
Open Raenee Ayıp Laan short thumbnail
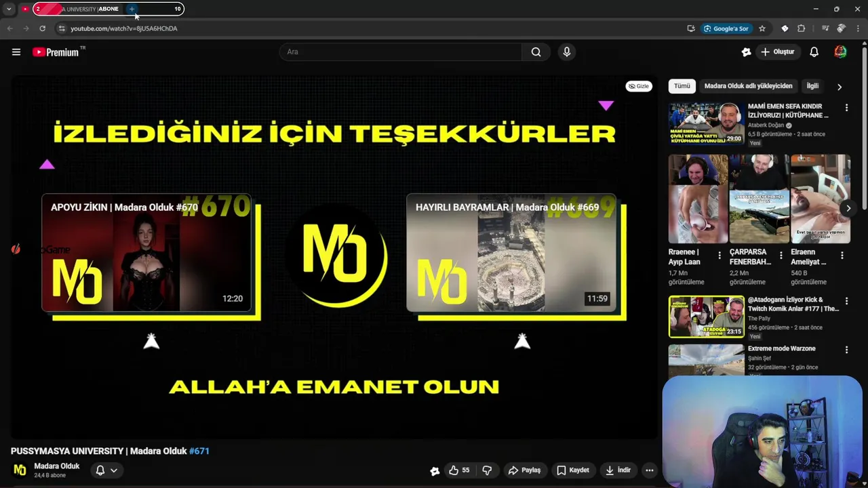[698, 199]
